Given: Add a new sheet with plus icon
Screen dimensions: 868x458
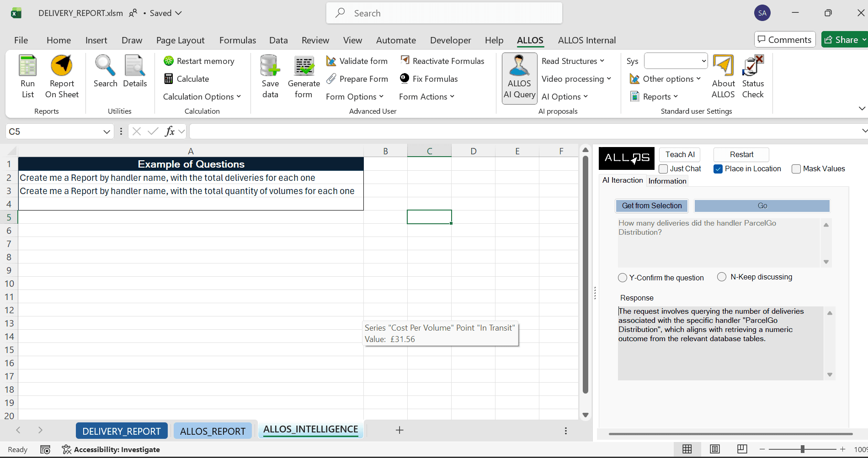Looking at the screenshot, I should coord(399,430).
